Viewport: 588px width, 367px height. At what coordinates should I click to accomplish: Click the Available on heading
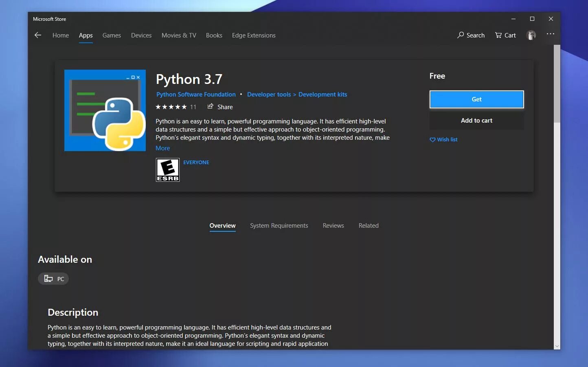click(x=65, y=259)
